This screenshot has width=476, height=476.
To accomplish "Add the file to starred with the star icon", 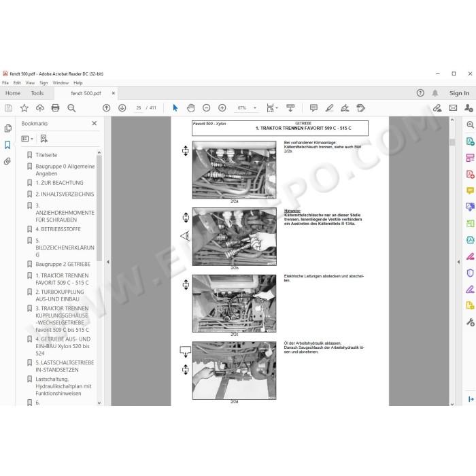I will pyautogui.click(x=24, y=107).
